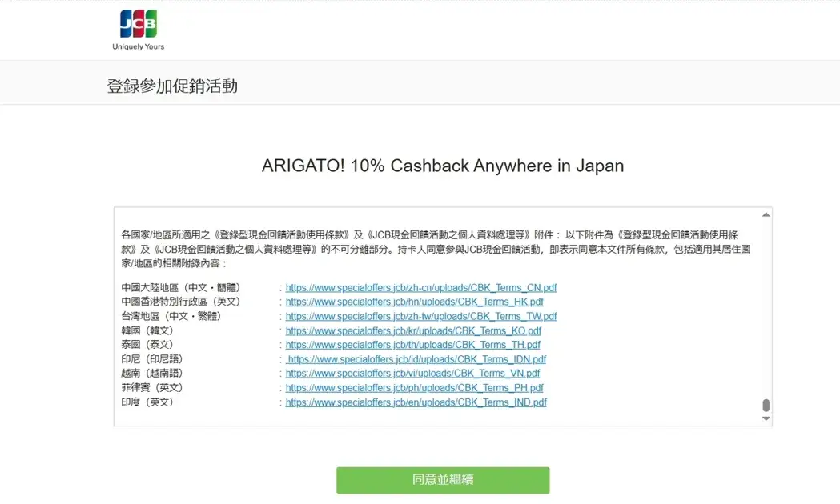Open the Taiwan CBK_Terms_TW.pdf link
The height and width of the screenshot is (504, 840).
click(x=420, y=317)
